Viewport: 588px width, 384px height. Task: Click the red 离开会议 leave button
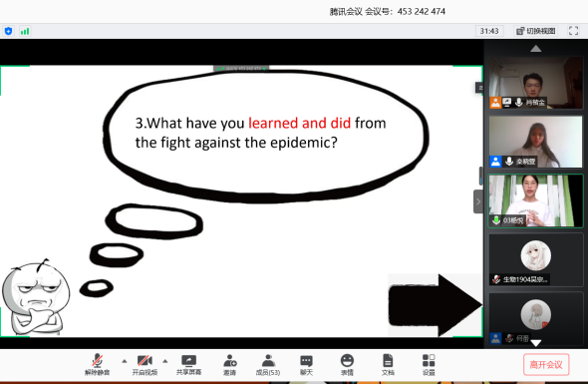click(546, 364)
